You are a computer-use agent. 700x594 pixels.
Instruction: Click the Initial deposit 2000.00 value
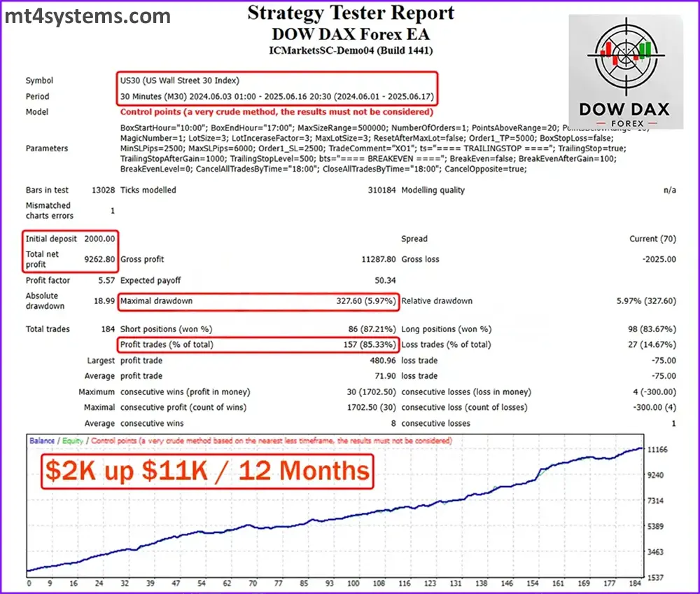(100, 239)
